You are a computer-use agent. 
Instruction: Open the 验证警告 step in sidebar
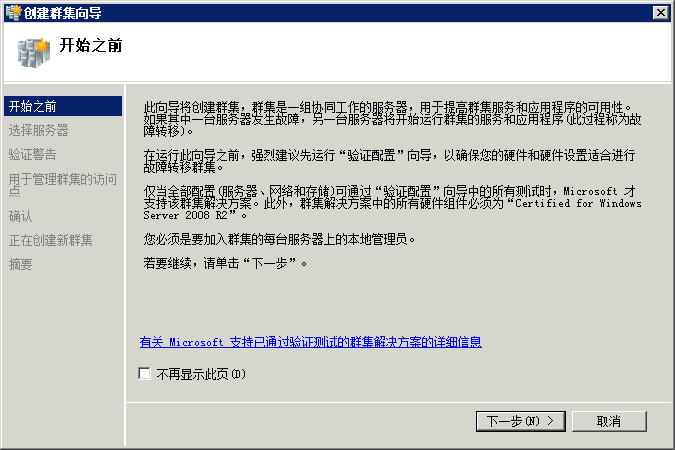pos(32,154)
